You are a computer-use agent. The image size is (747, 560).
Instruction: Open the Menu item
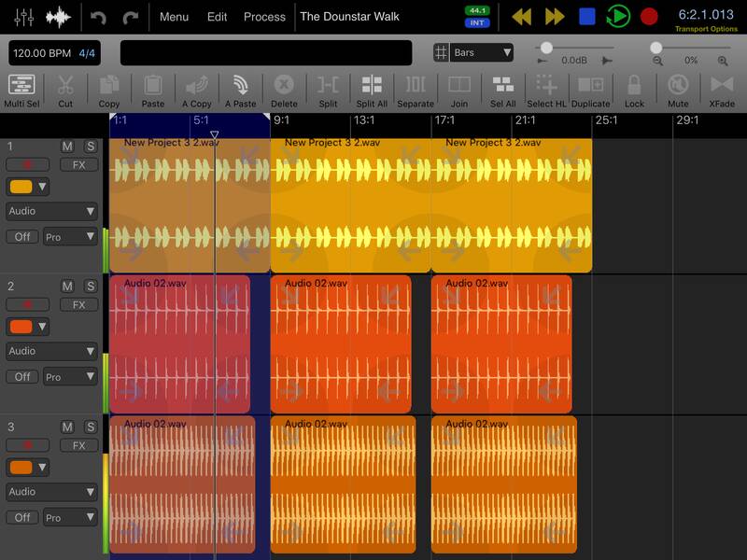[174, 17]
